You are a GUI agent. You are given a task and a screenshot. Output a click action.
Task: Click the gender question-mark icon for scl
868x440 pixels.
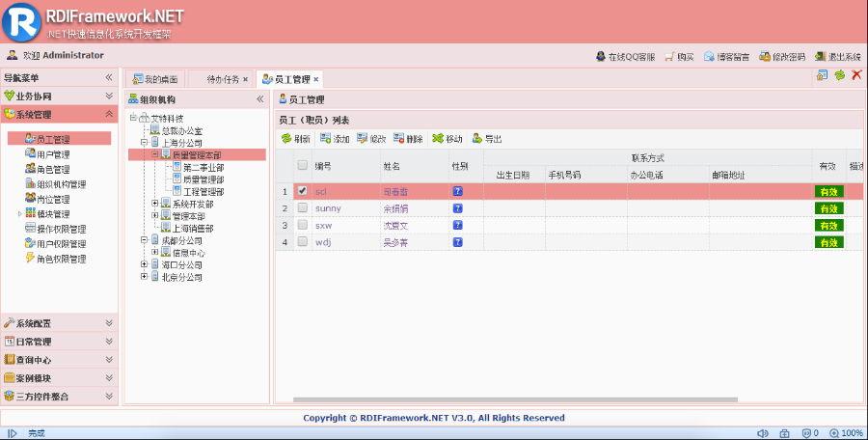pos(457,191)
